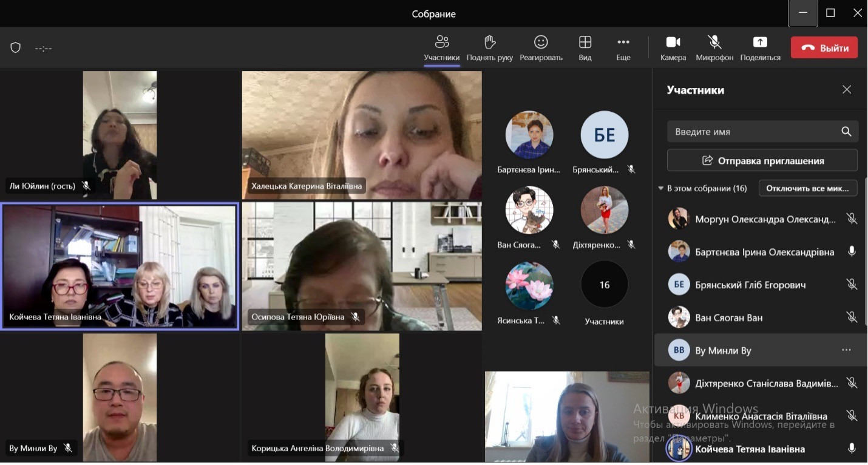The height and width of the screenshot is (465, 868).
Task: Click Моргун Олександра's avatar photo in list
Action: point(679,219)
